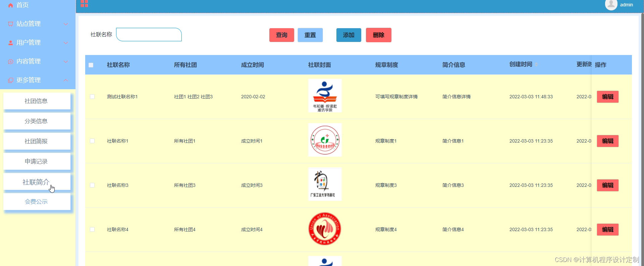Image resolution: width=644 pixels, height=266 pixels.
Task: Click the sort arrows next to 创建时间
Action: tap(536, 64)
